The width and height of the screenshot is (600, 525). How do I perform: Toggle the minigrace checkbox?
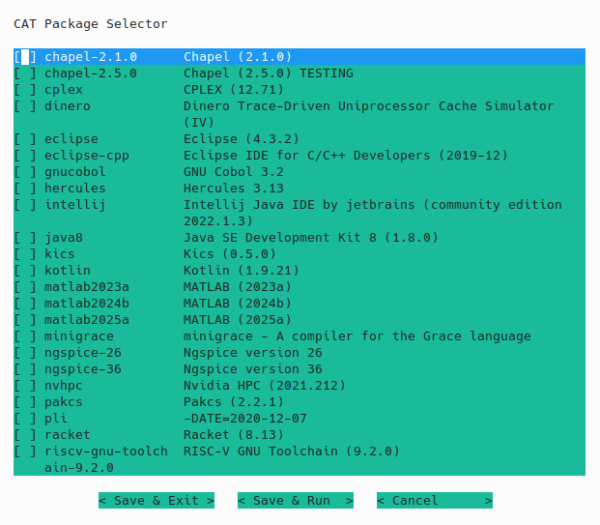point(25,336)
